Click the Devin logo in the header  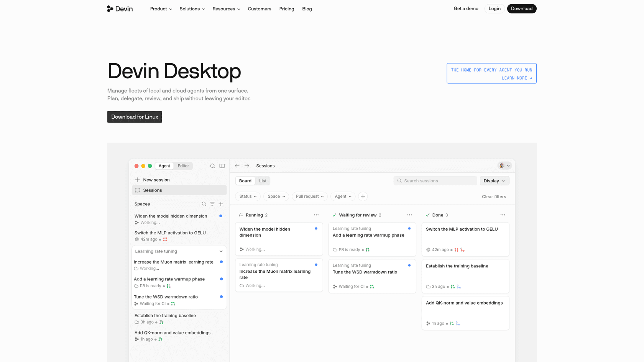point(120,9)
